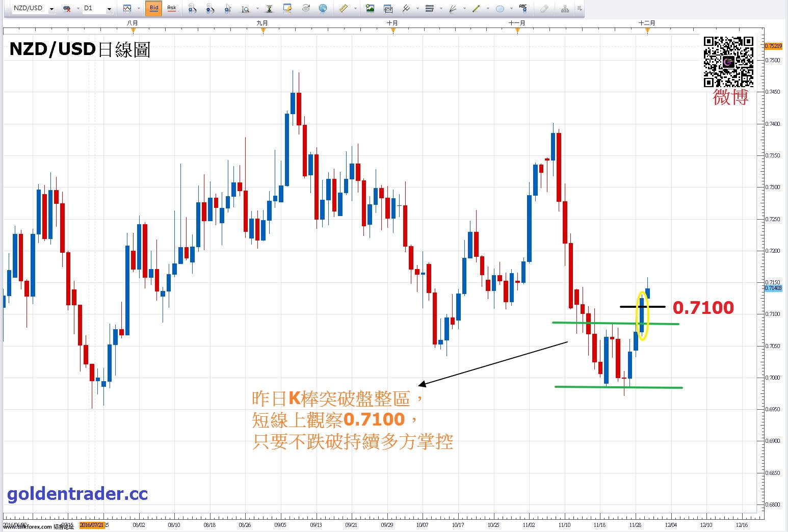The width and height of the screenshot is (788, 532).
Task: Click the chart note pencil icon
Action: pos(287,9)
